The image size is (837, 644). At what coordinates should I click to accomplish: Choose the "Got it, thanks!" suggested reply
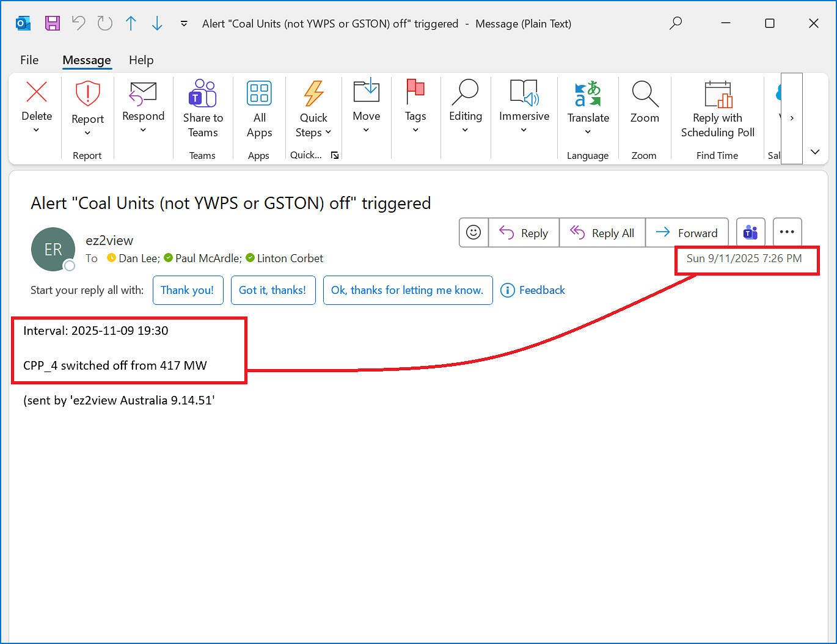(272, 290)
